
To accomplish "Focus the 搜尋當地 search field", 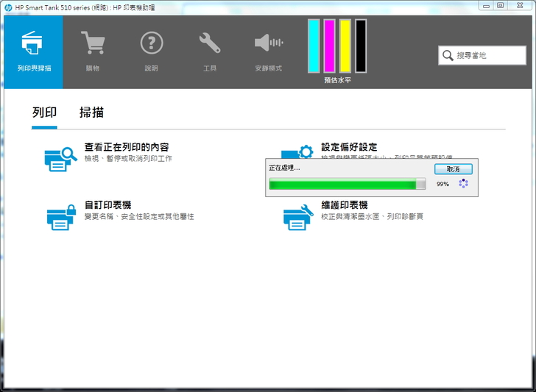I will 482,55.
